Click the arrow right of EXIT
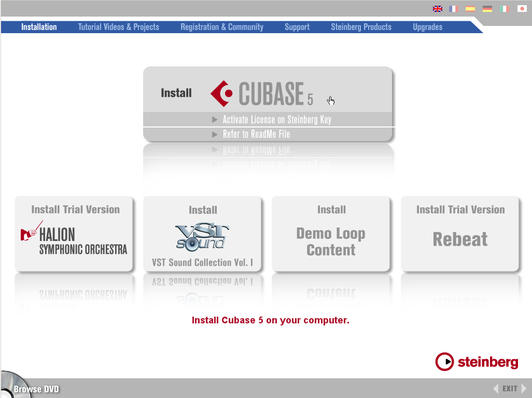532x398 pixels. click(524, 389)
